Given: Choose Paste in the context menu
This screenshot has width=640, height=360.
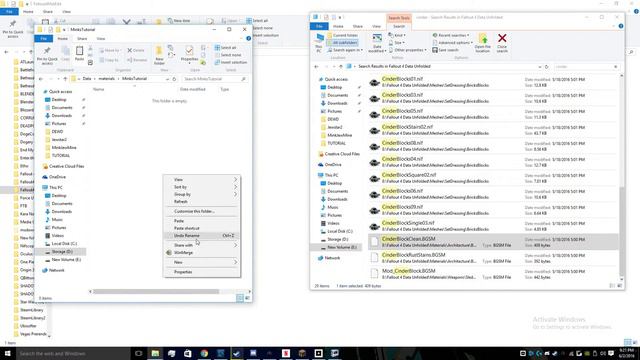Looking at the screenshot, I should (x=202, y=221).
